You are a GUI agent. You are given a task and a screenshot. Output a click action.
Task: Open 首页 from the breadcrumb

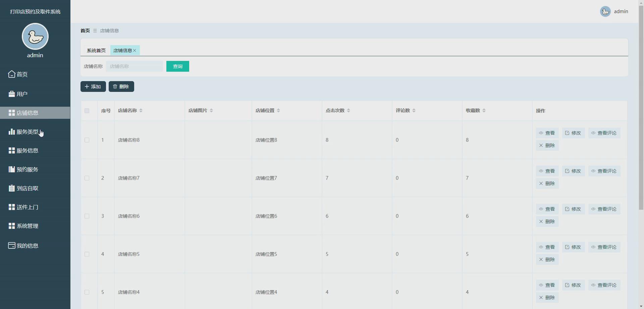pyautogui.click(x=85, y=31)
